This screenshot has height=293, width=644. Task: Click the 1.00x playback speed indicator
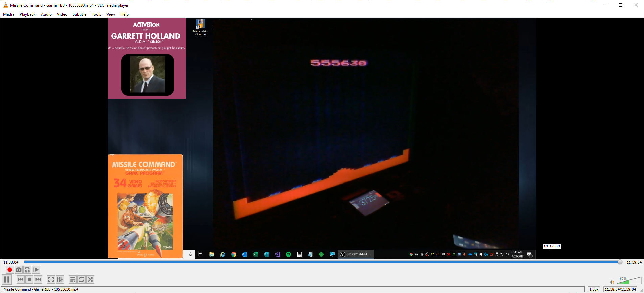pyautogui.click(x=594, y=289)
